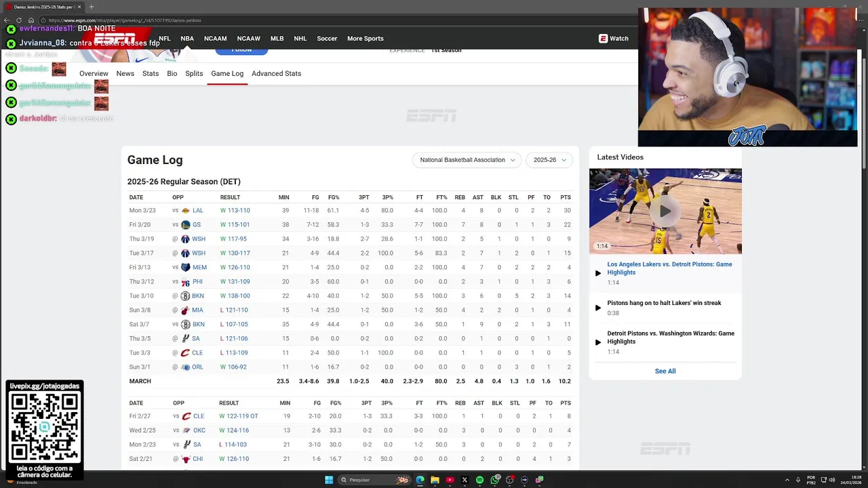Image resolution: width=868 pixels, height=488 pixels.
Task: Switch to the Stats tab
Action: point(151,73)
